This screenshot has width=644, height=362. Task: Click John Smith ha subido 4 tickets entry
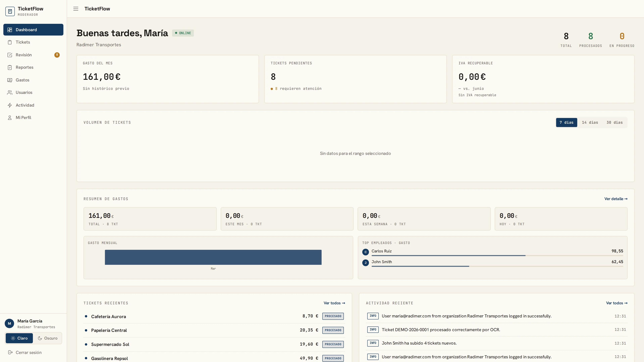(x=497, y=343)
